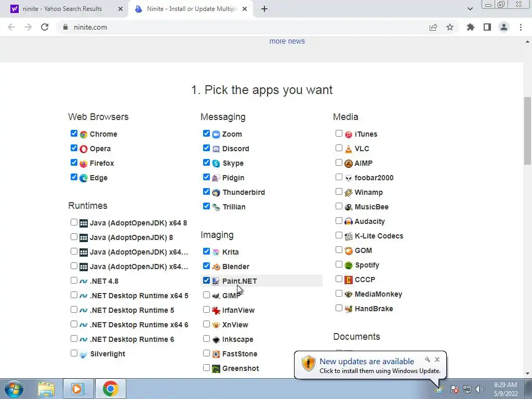This screenshot has height=399, width=532.
Task: Open Windows Explorer from the taskbar
Action: click(x=46, y=389)
